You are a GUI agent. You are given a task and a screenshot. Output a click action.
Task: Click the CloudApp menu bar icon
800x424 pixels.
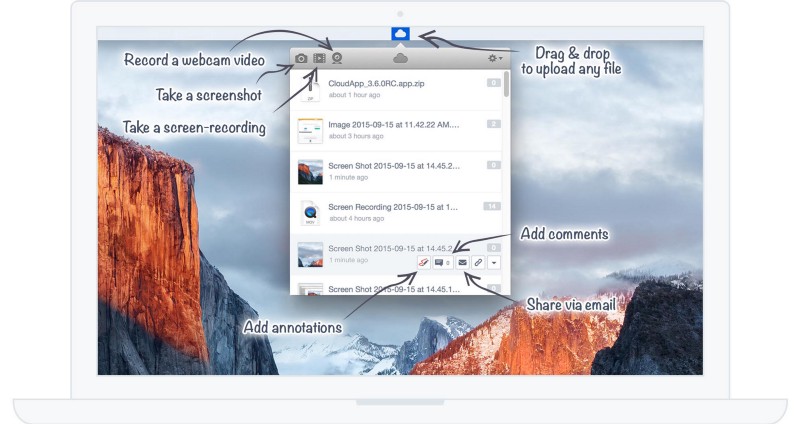coord(400,34)
